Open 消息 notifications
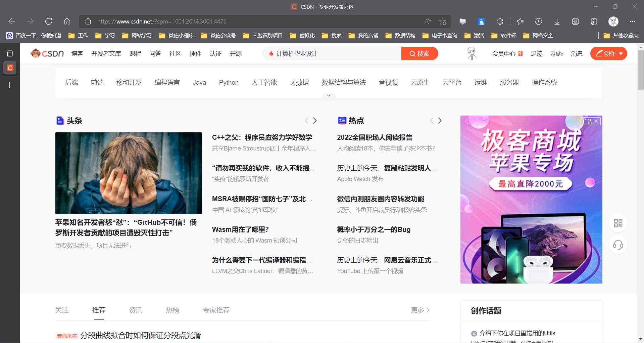 577,53
